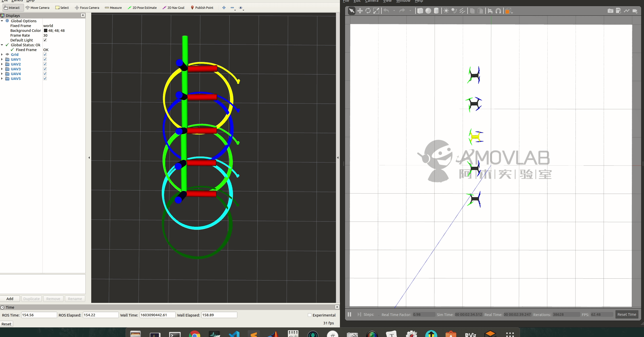Select Gazebo rotate mode tool
The height and width of the screenshot is (337, 644).
click(x=368, y=11)
